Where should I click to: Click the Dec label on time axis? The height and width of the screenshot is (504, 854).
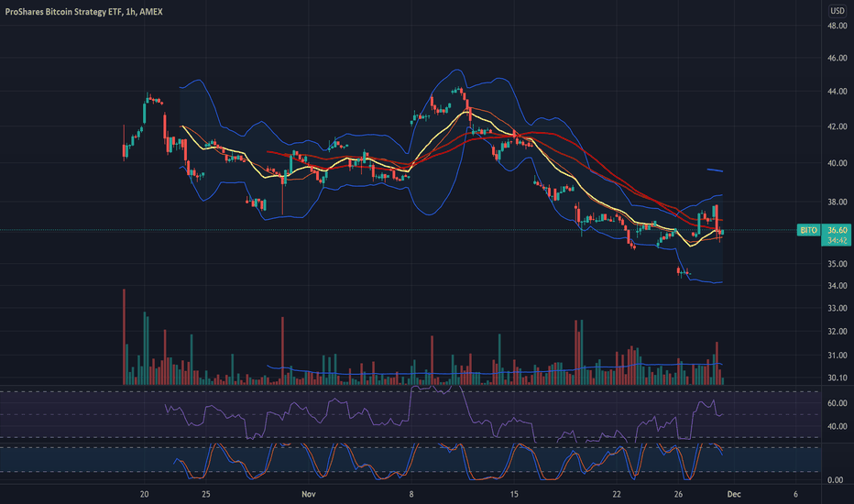pyautogui.click(x=734, y=494)
